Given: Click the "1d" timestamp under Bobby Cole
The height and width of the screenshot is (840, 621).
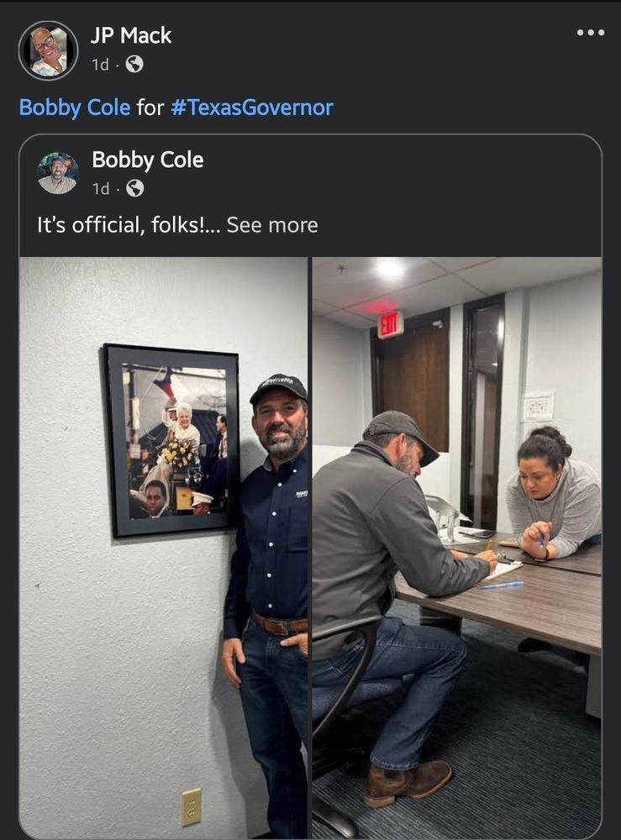Looking at the screenshot, I should (101, 188).
